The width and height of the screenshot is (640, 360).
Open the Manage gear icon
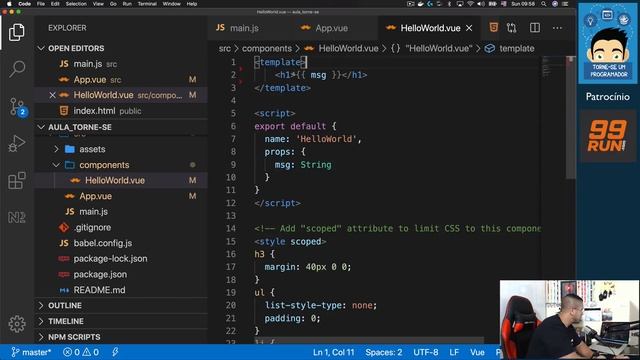17,324
